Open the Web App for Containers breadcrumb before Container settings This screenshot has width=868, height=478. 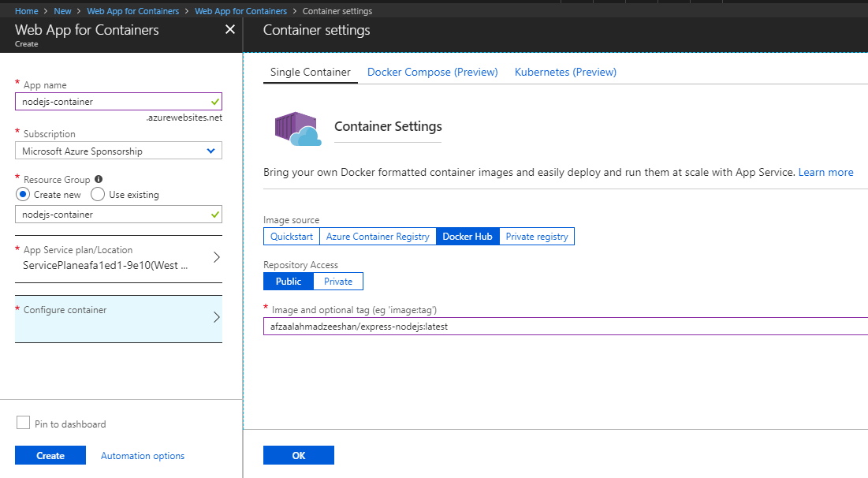click(x=240, y=11)
